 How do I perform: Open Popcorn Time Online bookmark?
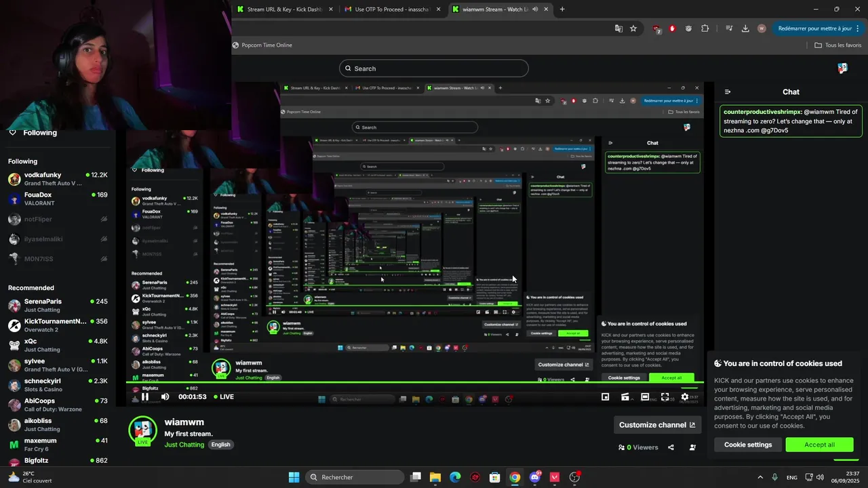262,45
